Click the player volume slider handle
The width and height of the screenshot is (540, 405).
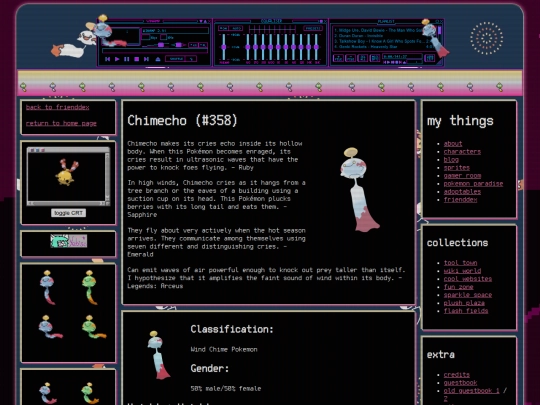(161, 45)
